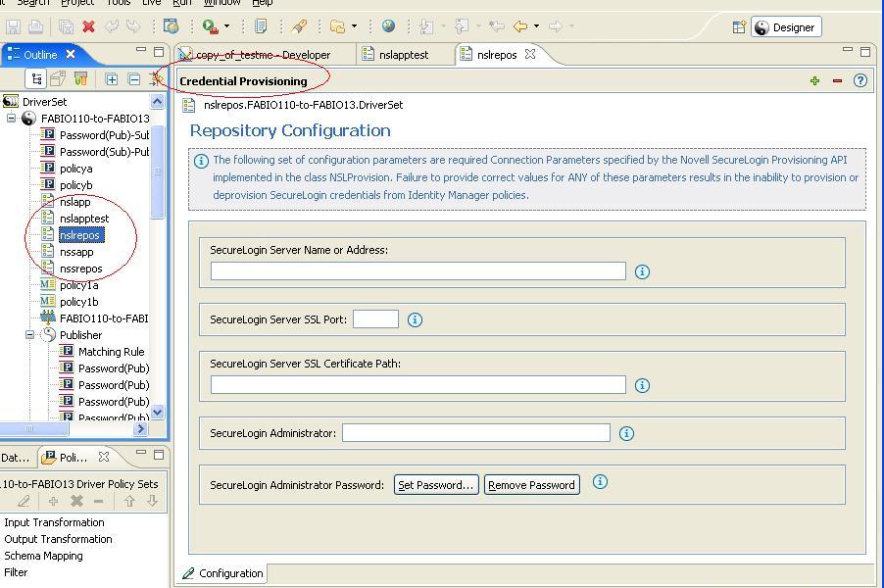884x588 pixels.
Task: Collapse the Publisher tree node
Action: [x=30, y=335]
